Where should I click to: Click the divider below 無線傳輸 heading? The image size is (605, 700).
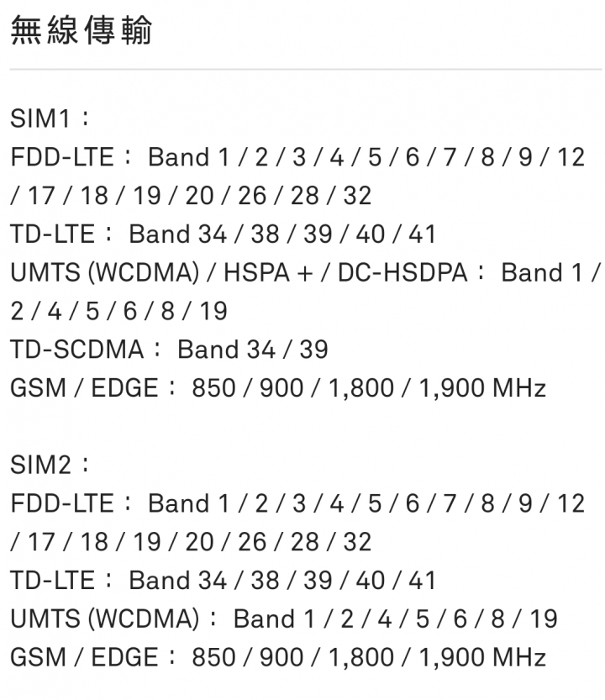click(306, 69)
